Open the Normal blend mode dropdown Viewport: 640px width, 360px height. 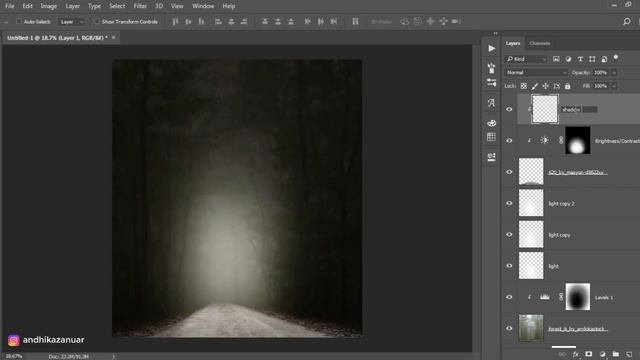(536, 73)
